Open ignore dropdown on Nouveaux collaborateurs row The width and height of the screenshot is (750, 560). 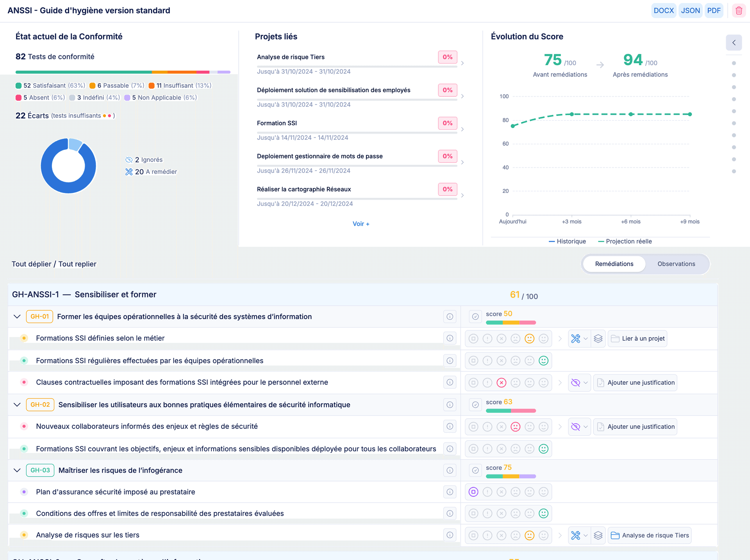pyautogui.click(x=586, y=427)
